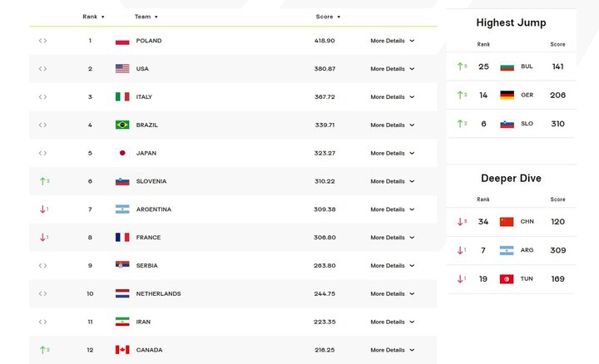
Task: Sort the table by Rank column
Action: click(93, 17)
